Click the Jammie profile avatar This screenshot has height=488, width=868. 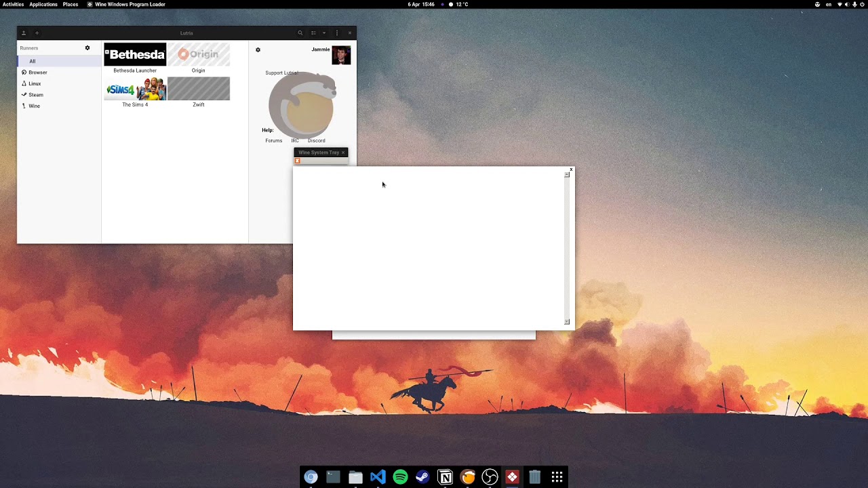[x=341, y=55]
